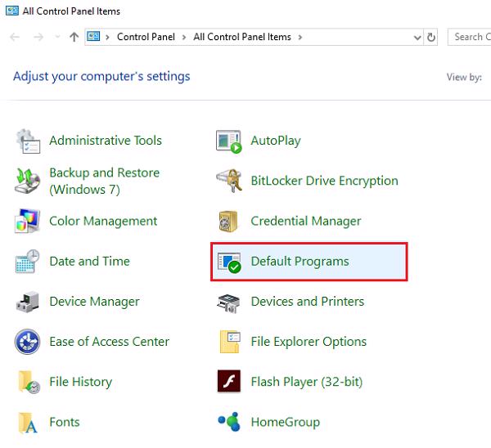This screenshot has width=491, height=448.
Task: Select All Control Panel Items breadcrumb
Action: 242,37
